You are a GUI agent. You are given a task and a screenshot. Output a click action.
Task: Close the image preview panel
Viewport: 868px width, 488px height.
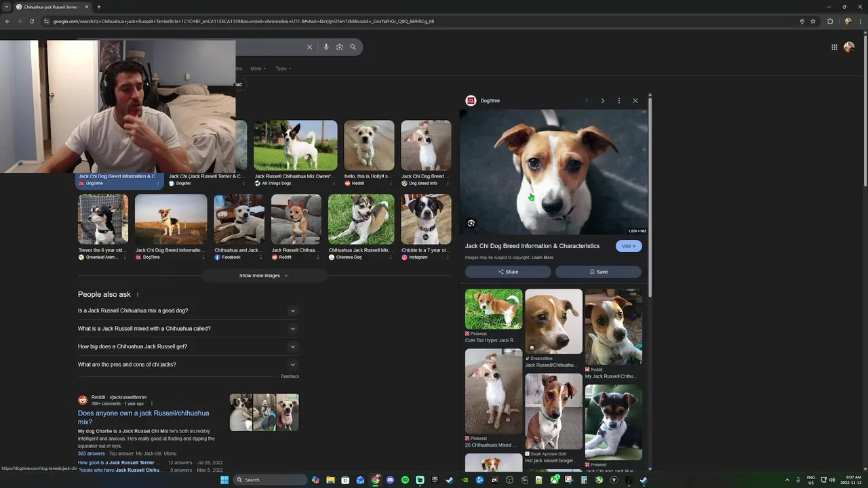[635, 100]
